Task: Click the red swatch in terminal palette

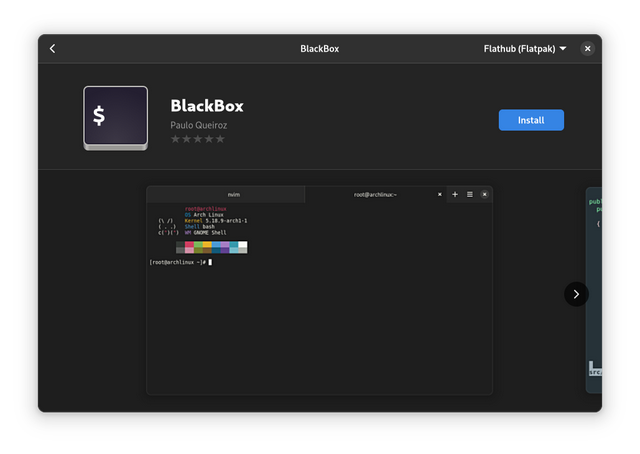Action: click(189, 245)
